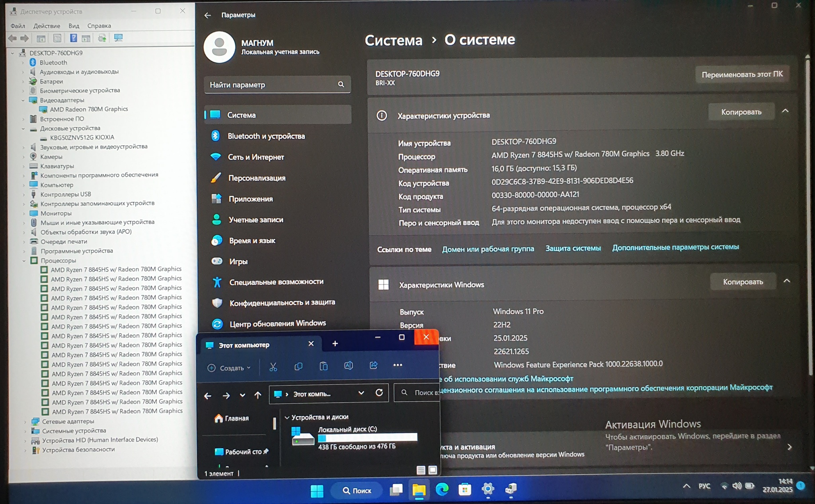815x504 pixels.
Task: Open the Защита системы link
Action: click(x=573, y=248)
